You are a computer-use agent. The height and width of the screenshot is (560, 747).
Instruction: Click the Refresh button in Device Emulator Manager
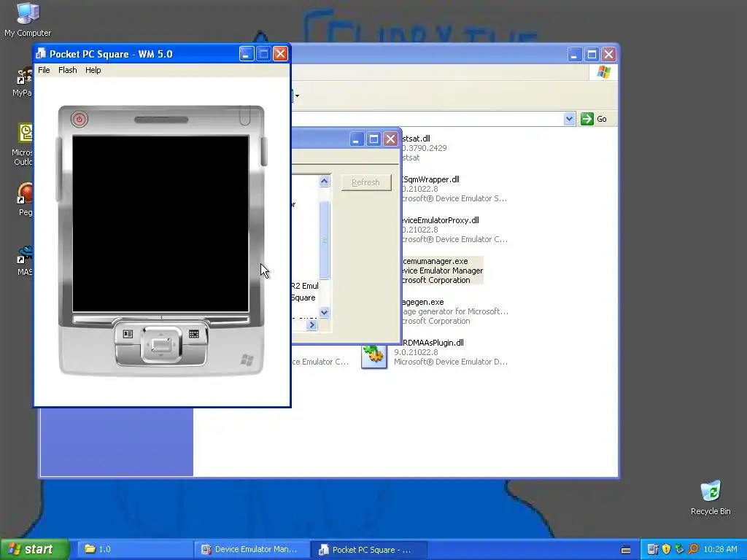click(366, 182)
